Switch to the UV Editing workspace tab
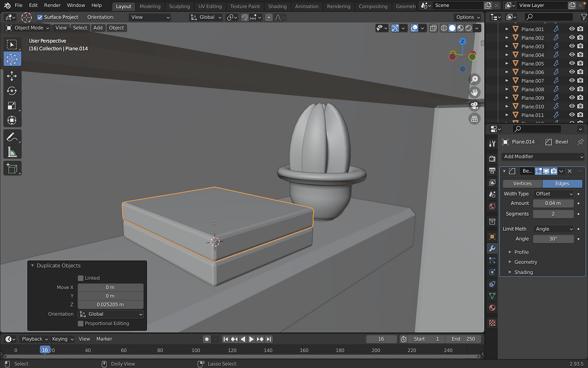The image size is (588, 368). tap(210, 6)
